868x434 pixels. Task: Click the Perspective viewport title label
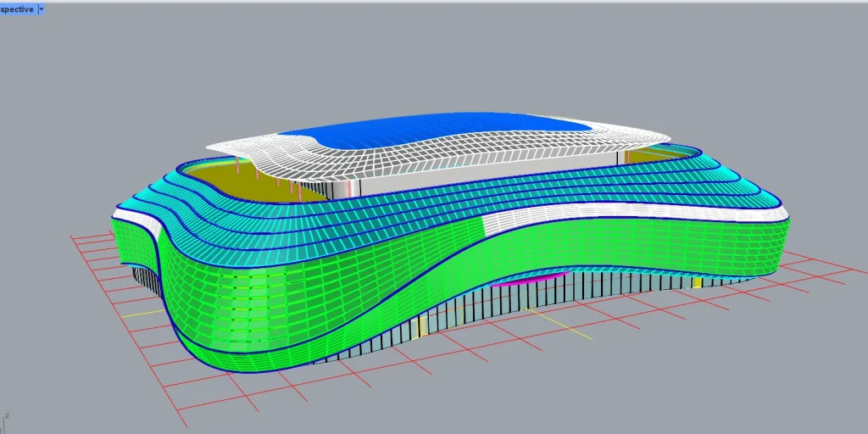[x=17, y=9]
